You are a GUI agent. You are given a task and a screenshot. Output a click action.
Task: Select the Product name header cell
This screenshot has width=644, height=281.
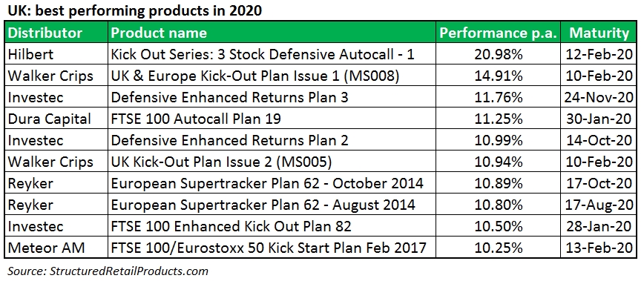pos(272,33)
